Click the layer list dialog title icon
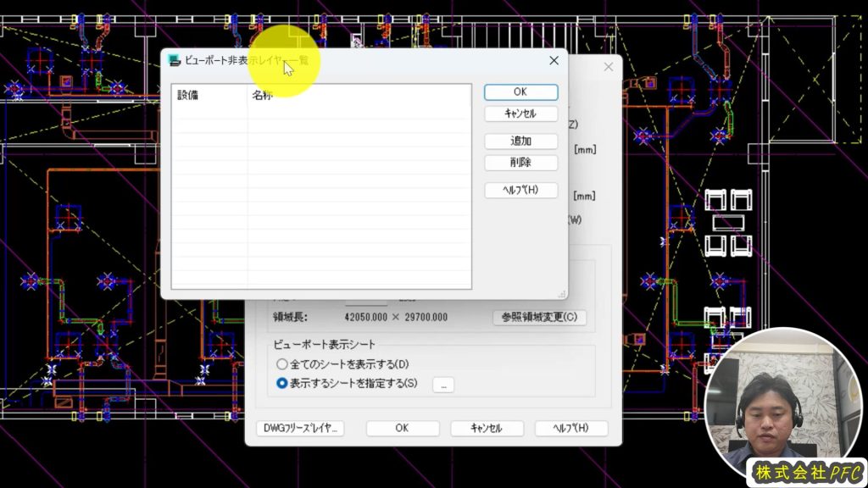This screenshot has height=488, width=868. pos(175,61)
